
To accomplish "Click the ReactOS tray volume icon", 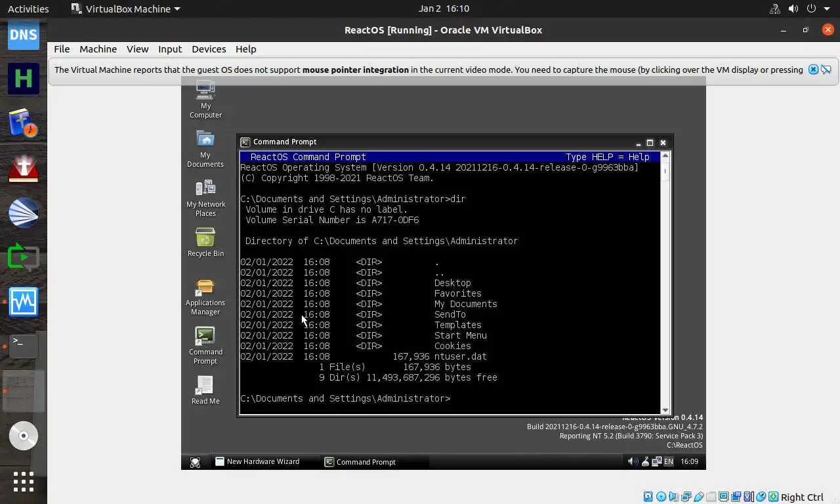I will [632, 461].
